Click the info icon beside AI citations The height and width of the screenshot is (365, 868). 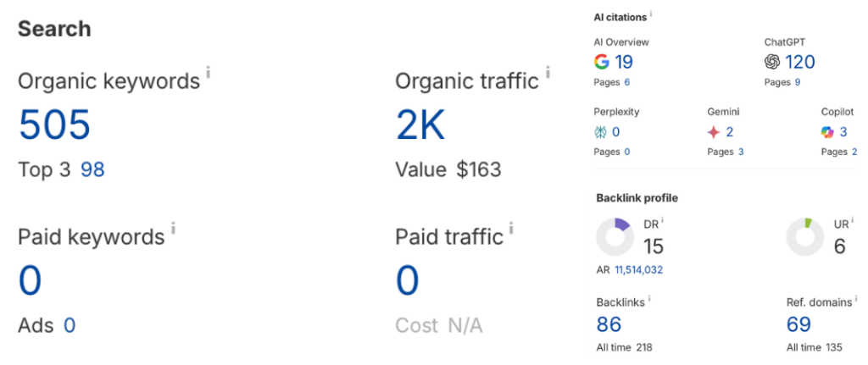coord(652,14)
